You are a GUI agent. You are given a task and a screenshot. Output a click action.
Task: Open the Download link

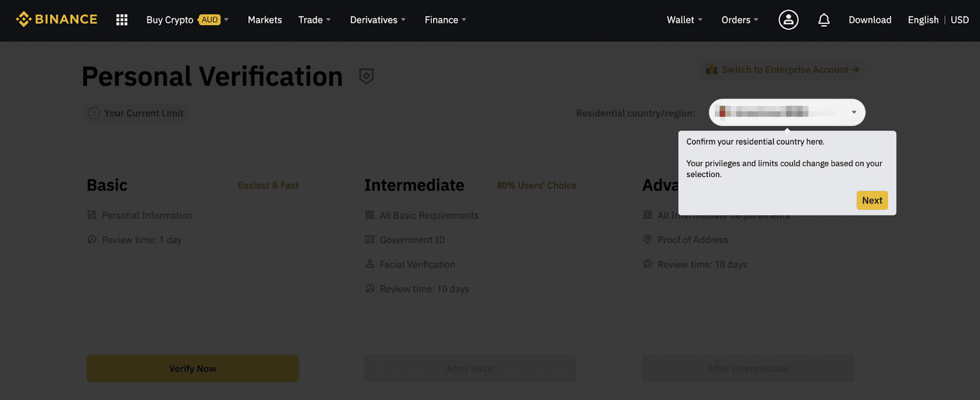click(870, 20)
